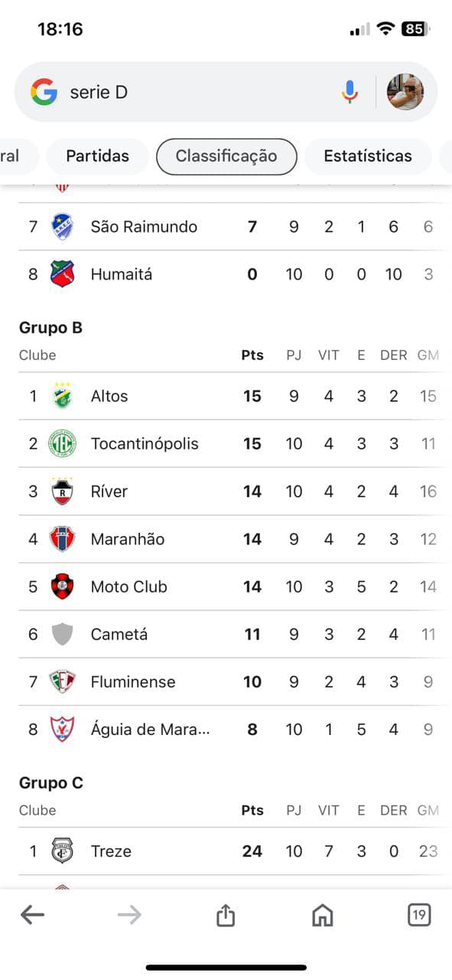The width and height of the screenshot is (452, 980).
Task: Tap the Altos club crest
Action: (63, 396)
